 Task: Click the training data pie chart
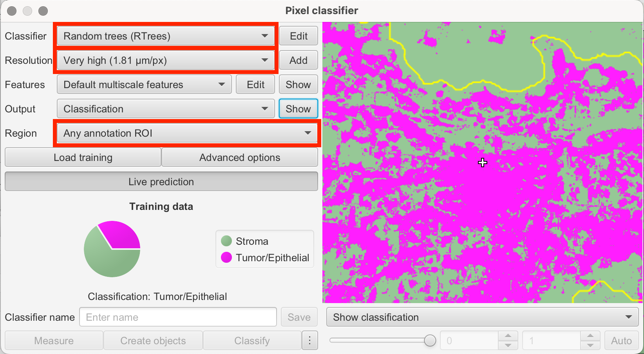[x=112, y=249]
